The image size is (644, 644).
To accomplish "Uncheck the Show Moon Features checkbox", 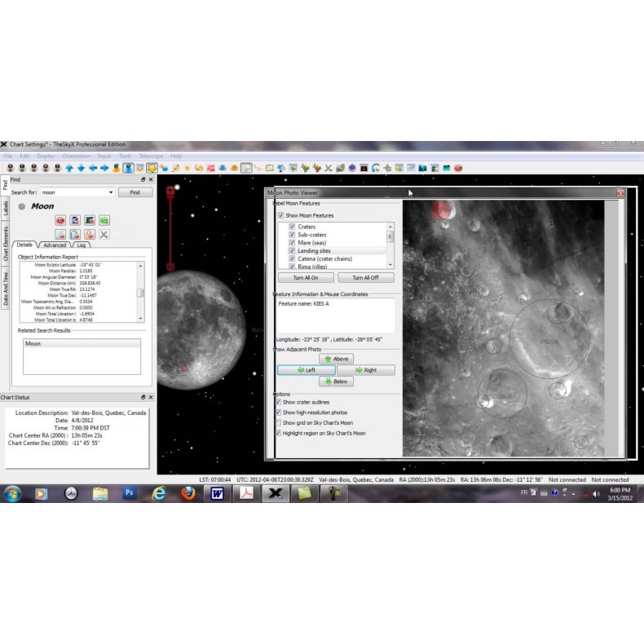I will pos(281,215).
